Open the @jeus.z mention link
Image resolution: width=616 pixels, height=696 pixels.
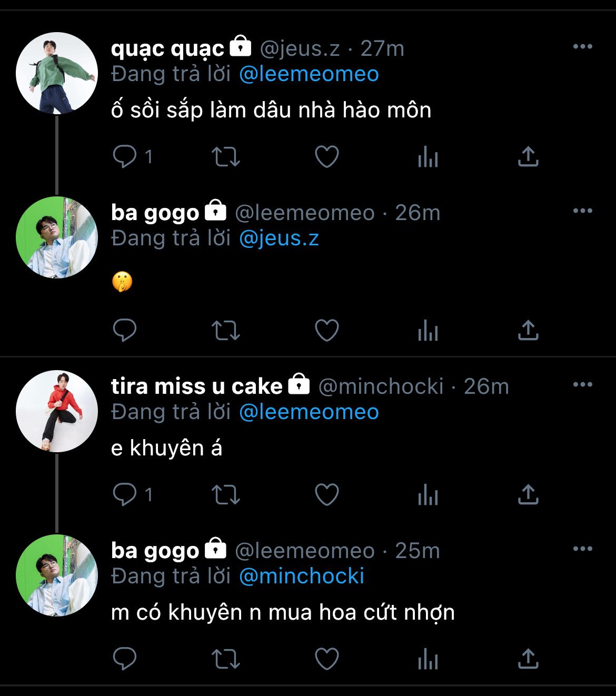(x=279, y=238)
